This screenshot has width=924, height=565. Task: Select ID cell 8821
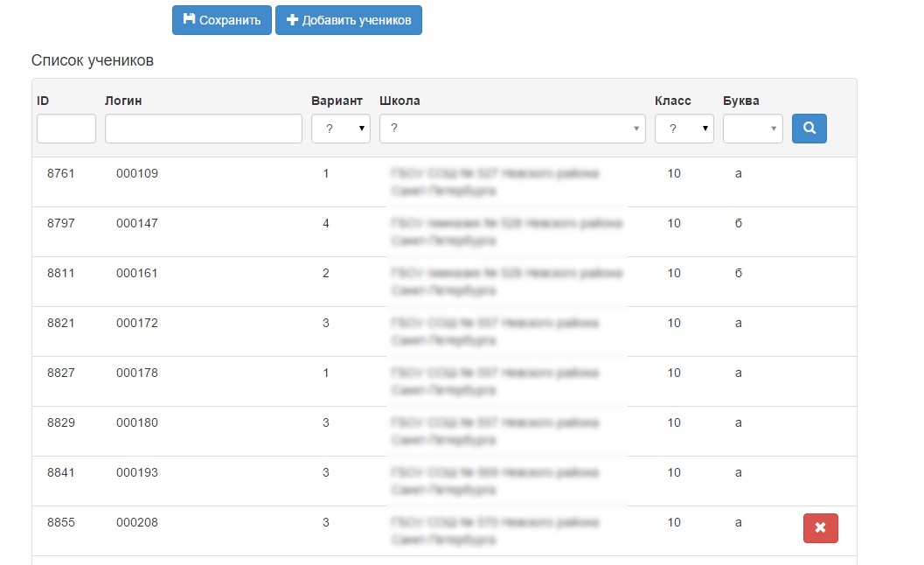pos(60,324)
